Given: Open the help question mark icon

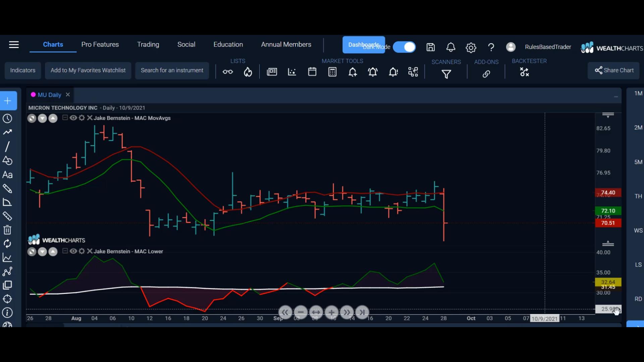Looking at the screenshot, I should click(491, 47).
